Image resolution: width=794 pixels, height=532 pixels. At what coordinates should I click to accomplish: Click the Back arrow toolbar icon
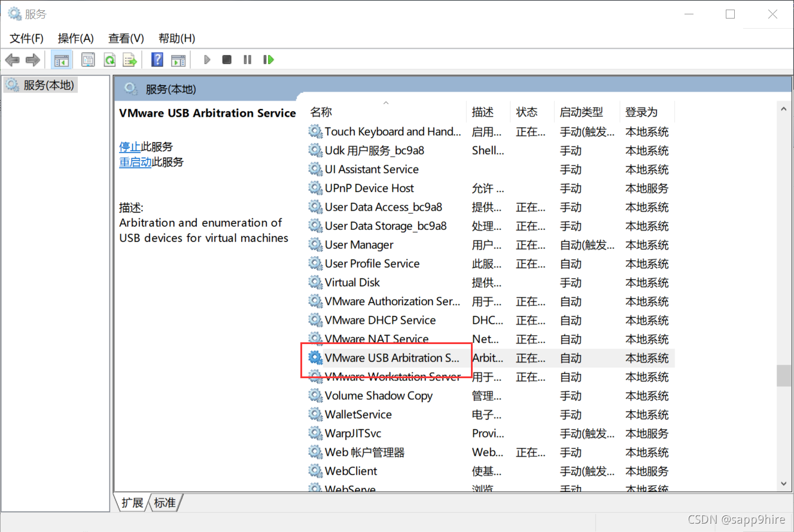[13, 60]
